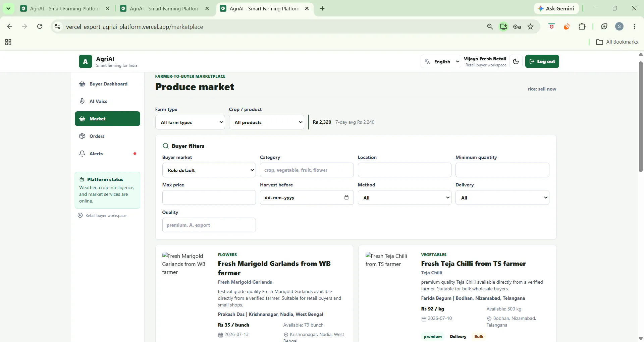Viewport: 644px width, 342px height.
Task: Open the Buyer market Role default dropdown
Action: click(209, 170)
